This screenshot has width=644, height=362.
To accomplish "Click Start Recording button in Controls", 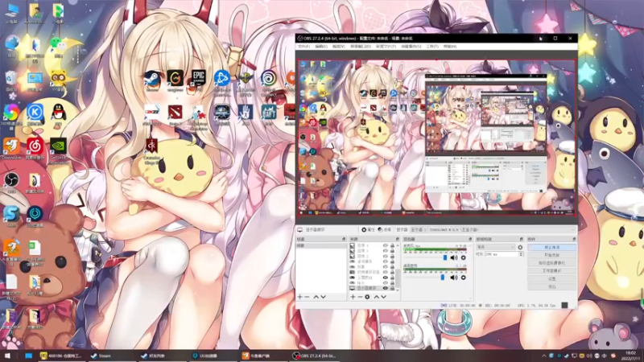I will [551, 255].
